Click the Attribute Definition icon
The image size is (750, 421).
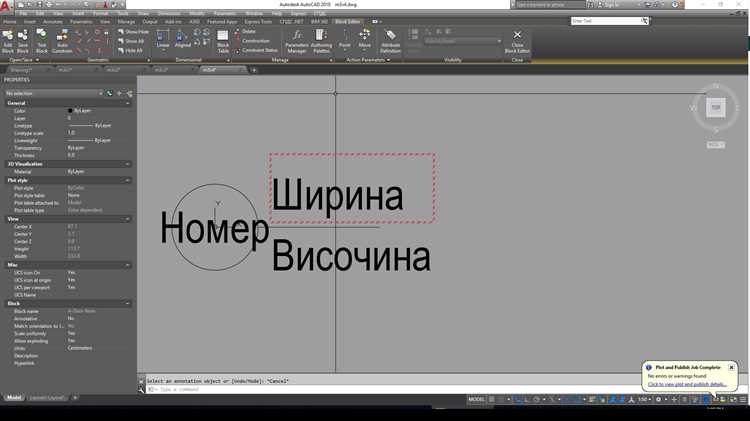(x=390, y=41)
